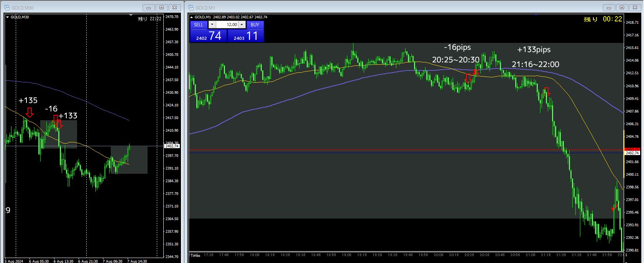This screenshot has width=644, height=263.
Task: Click GOLD,M1 window title text
Action: pyautogui.click(x=205, y=8)
